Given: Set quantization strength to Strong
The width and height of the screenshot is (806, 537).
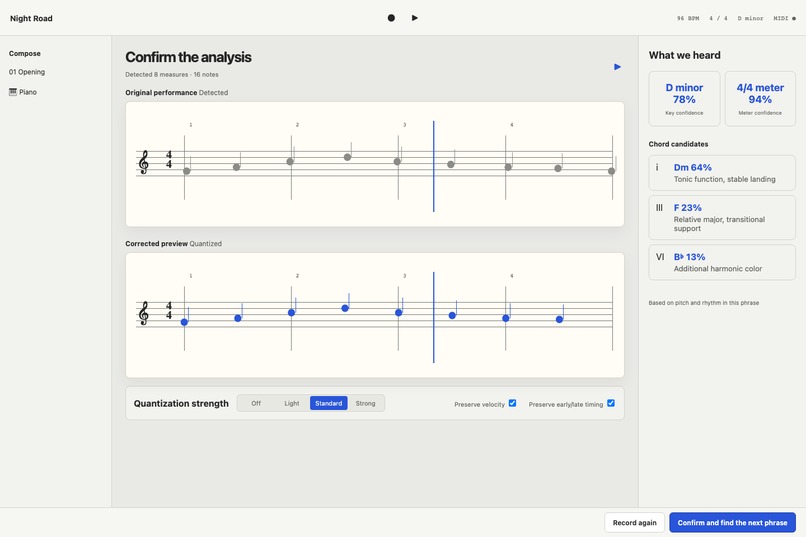Looking at the screenshot, I should [x=365, y=403].
